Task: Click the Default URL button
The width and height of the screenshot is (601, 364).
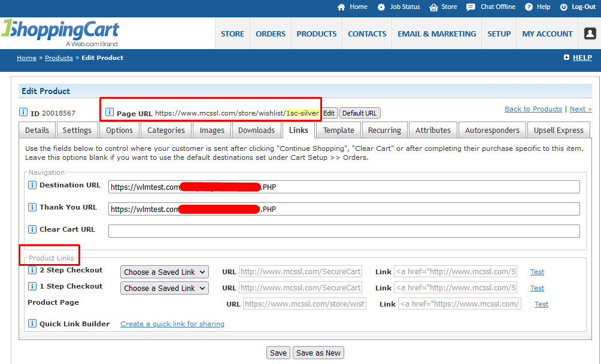Action: (360, 113)
